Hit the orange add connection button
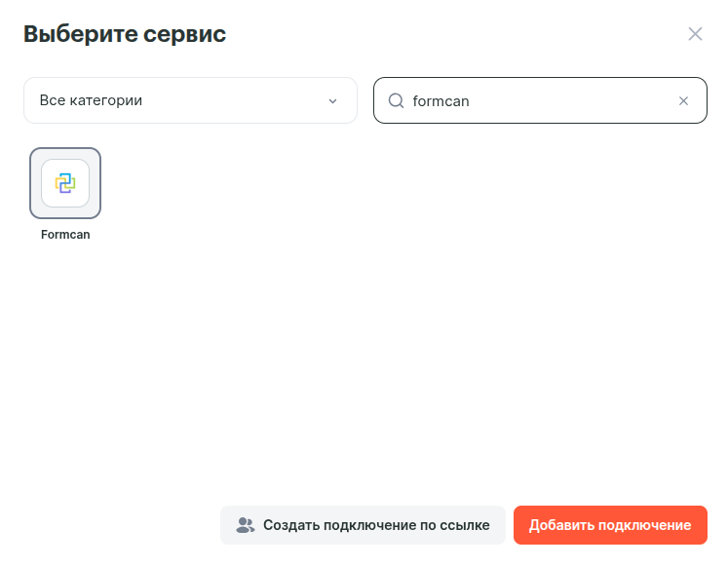The width and height of the screenshot is (728, 567). pyautogui.click(x=610, y=525)
